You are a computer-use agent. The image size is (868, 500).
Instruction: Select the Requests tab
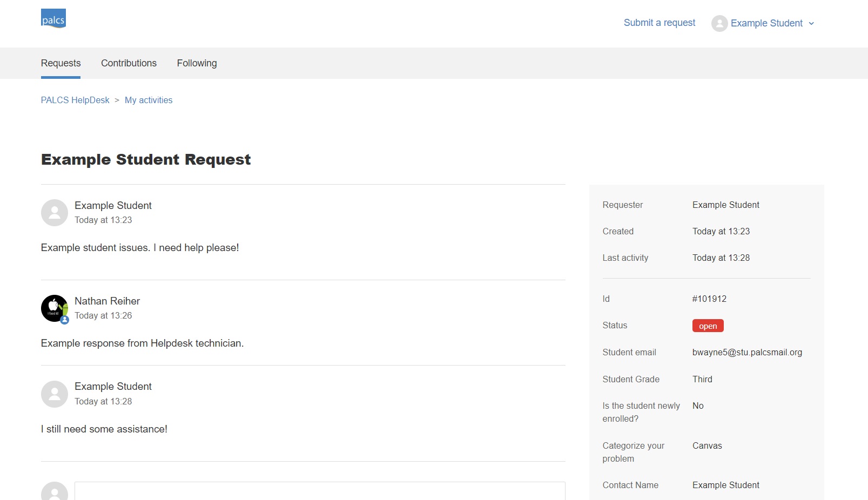pyautogui.click(x=60, y=63)
